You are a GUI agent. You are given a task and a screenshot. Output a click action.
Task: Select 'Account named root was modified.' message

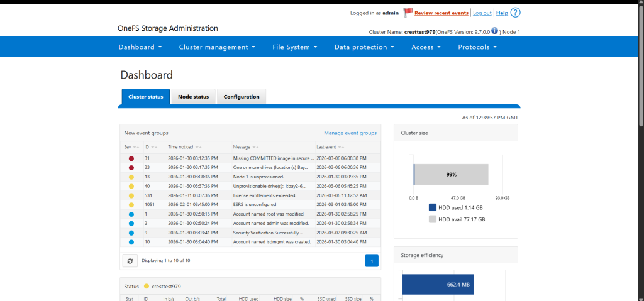[x=269, y=214]
